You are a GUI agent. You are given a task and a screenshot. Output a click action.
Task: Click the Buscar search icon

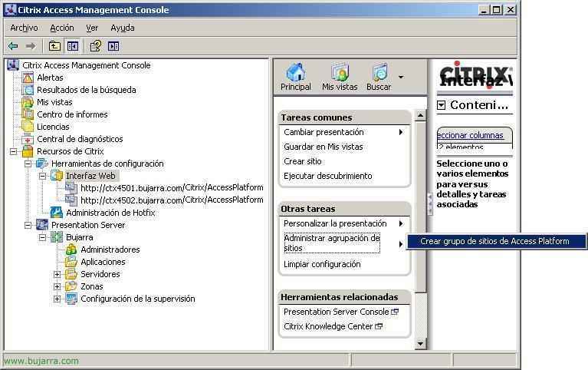[x=379, y=72]
